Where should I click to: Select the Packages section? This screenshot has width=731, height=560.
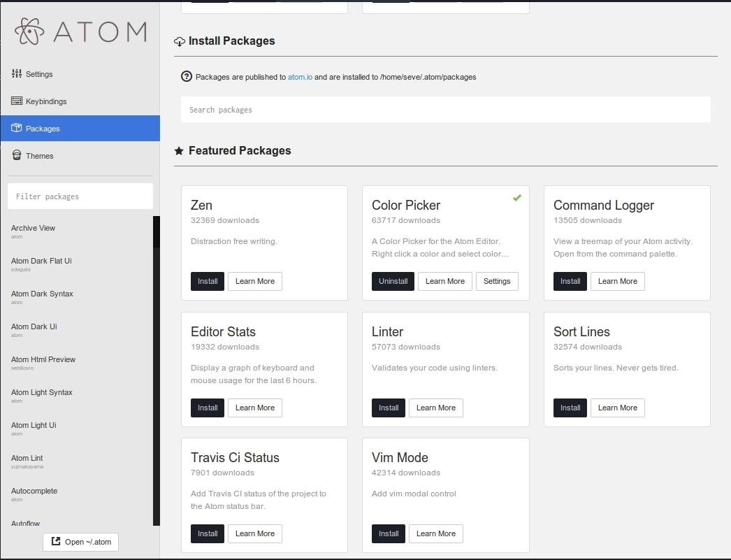[80, 128]
